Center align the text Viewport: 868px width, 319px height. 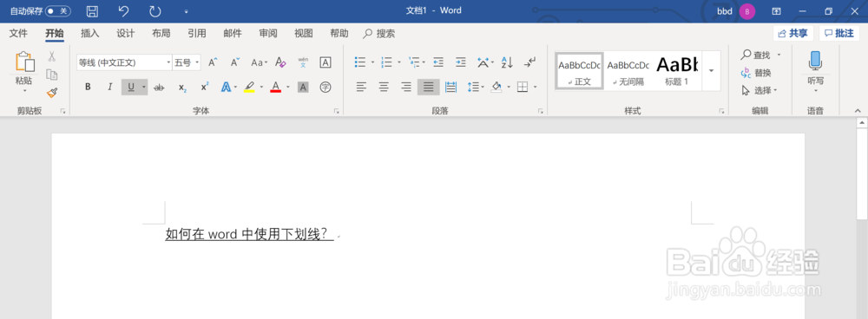click(x=384, y=87)
